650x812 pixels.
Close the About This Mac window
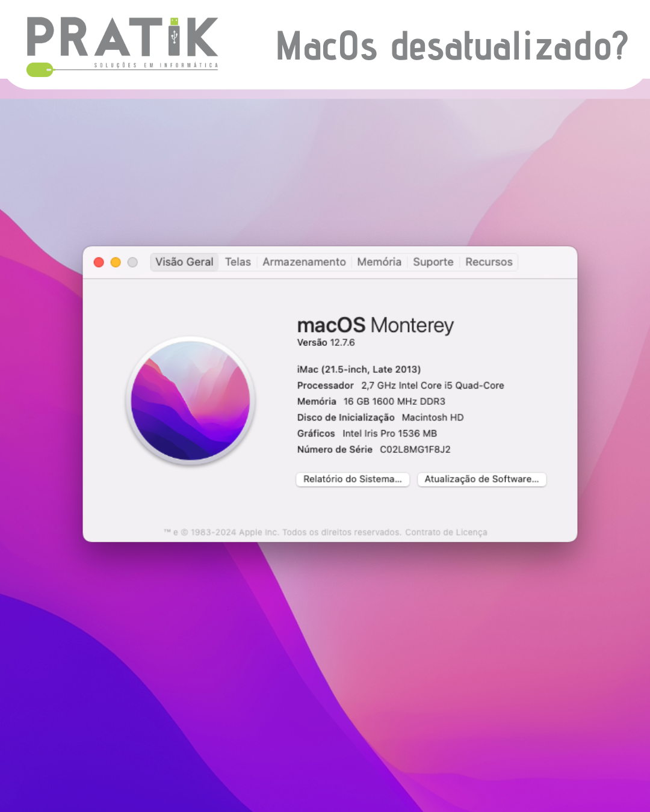[99, 262]
